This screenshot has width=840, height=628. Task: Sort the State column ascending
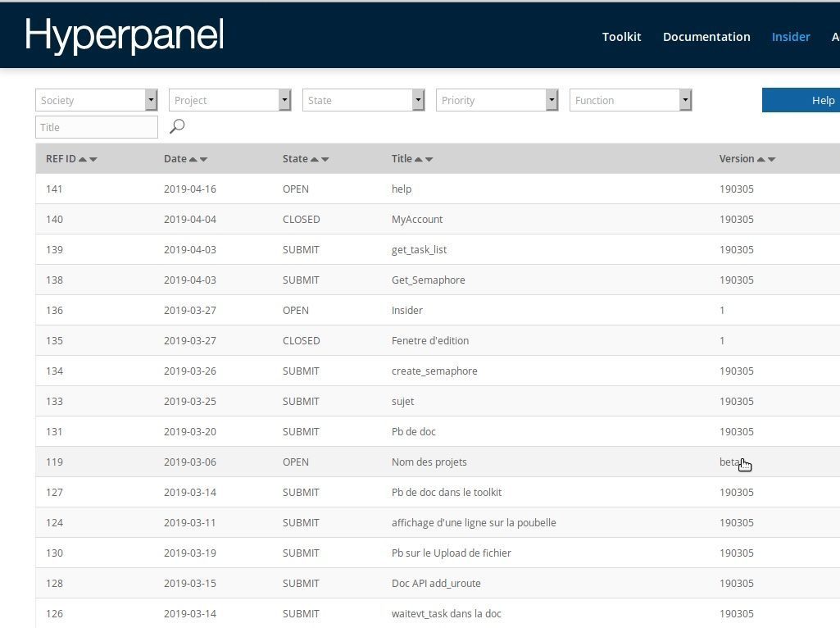[x=316, y=159]
